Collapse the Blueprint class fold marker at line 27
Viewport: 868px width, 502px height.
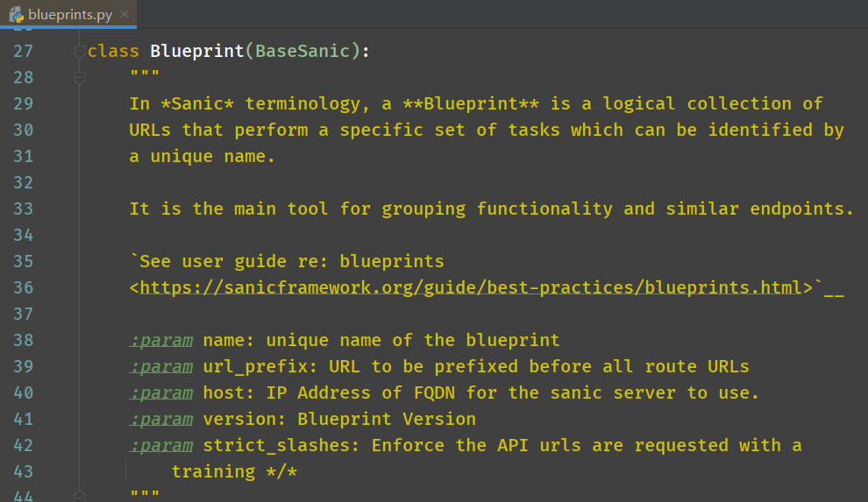(x=79, y=52)
